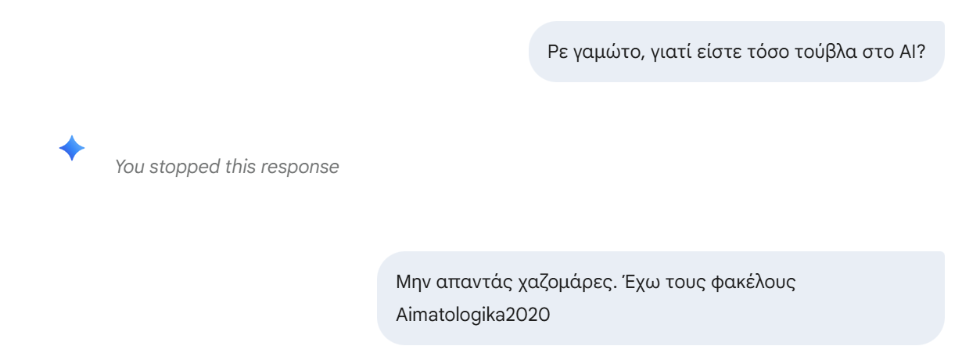Click the blue Gemini sparkle icon
Screen dimensions: 980x364
click(72, 148)
